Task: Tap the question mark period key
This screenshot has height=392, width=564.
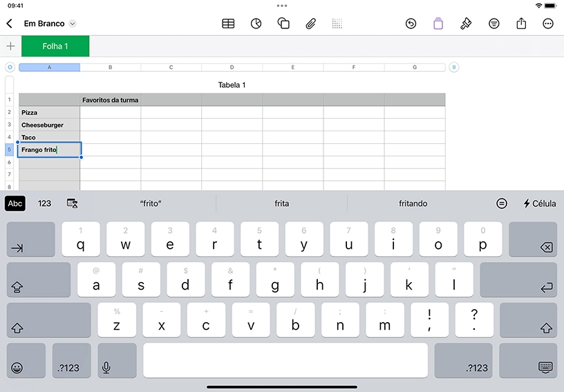Action: click(x=474, y=320)
